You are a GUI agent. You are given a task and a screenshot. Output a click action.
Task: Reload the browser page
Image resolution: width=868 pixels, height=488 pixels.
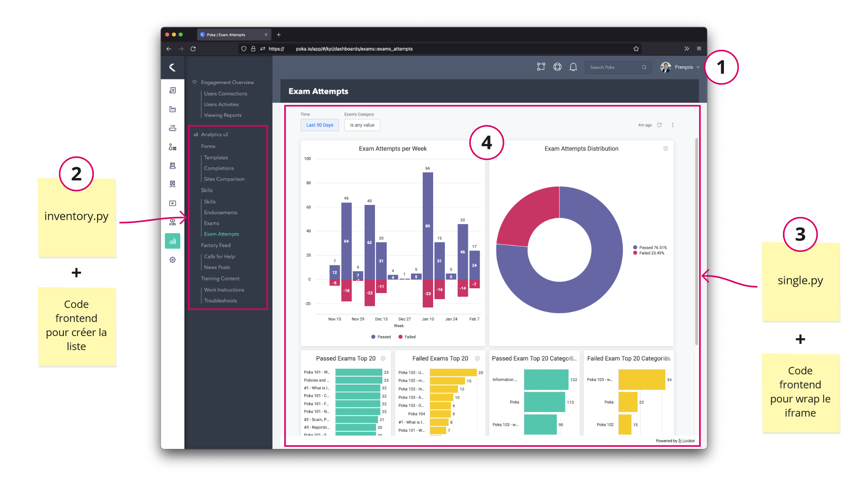[x=193, y=49]
